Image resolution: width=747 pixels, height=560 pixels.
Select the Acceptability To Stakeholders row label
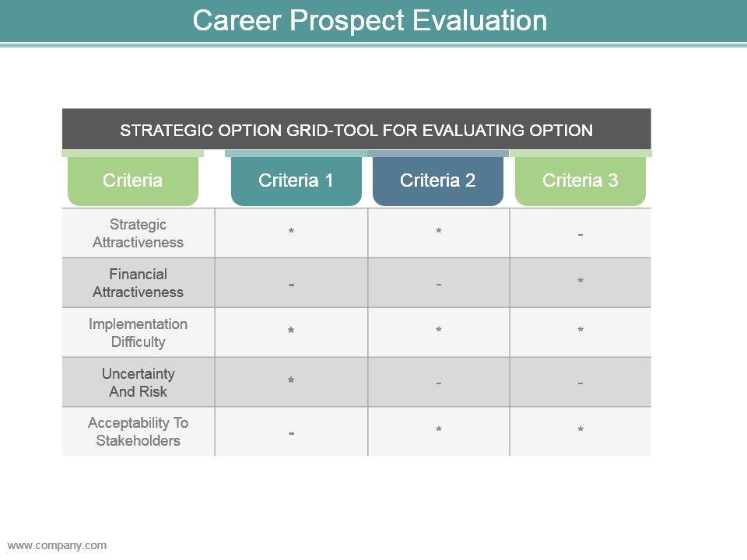coord(138,432)
